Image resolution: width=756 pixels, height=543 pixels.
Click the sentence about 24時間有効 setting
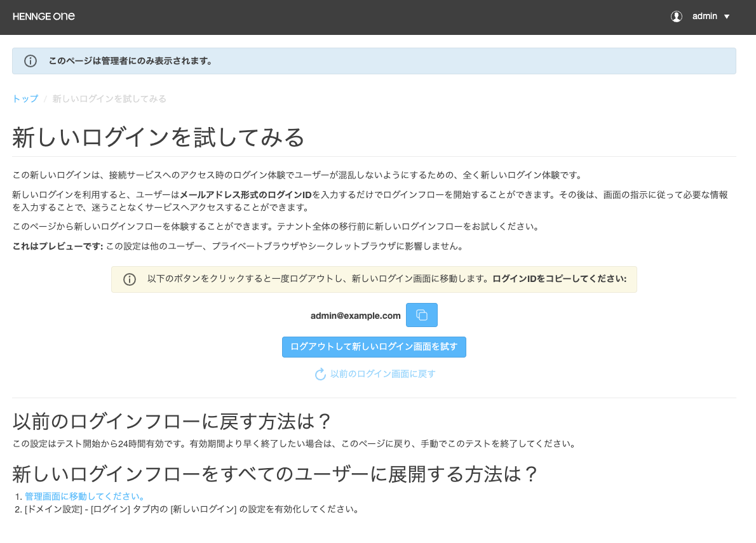click(295, 444)
